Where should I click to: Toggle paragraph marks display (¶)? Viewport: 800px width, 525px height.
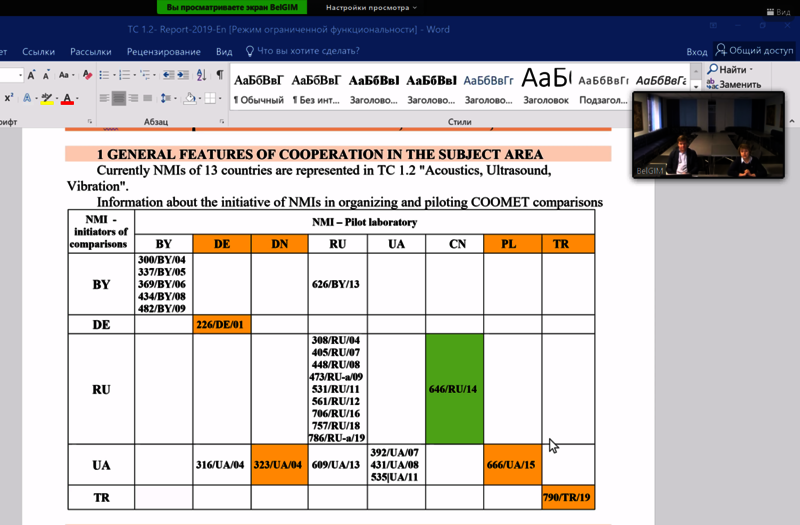[220, 75]
